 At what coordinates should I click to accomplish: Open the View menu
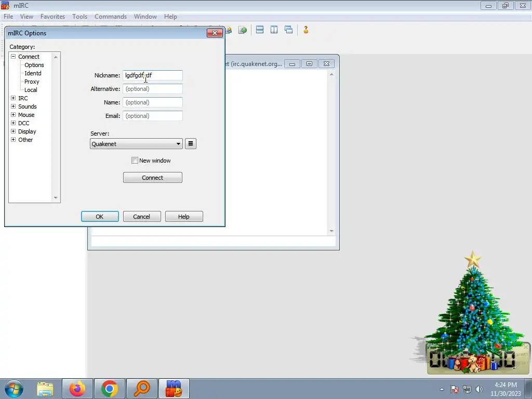click(26, 17)
